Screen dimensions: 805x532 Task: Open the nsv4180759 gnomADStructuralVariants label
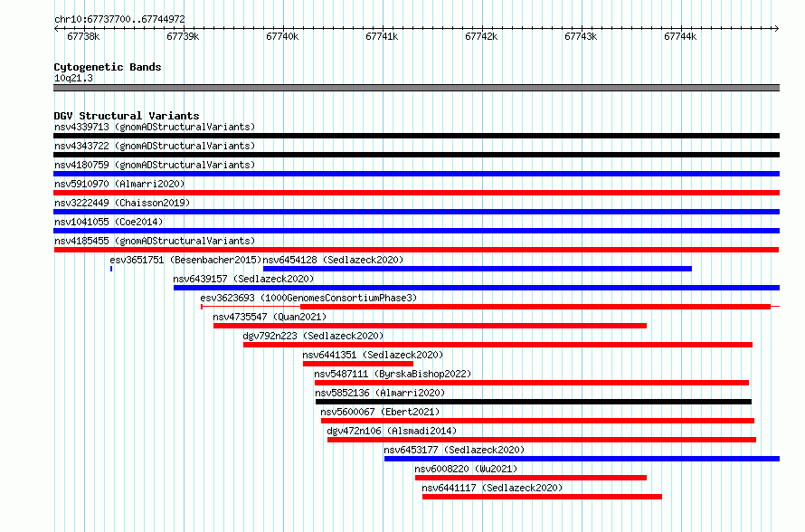pos(155,165)
